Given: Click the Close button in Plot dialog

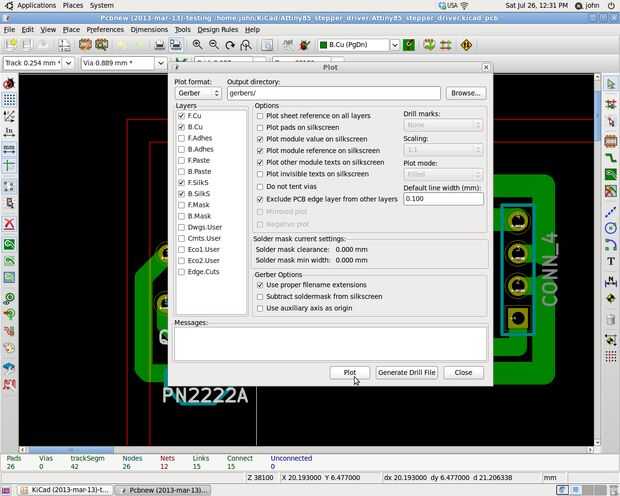Looking at the screenshot, I should [x=463, y=373].
